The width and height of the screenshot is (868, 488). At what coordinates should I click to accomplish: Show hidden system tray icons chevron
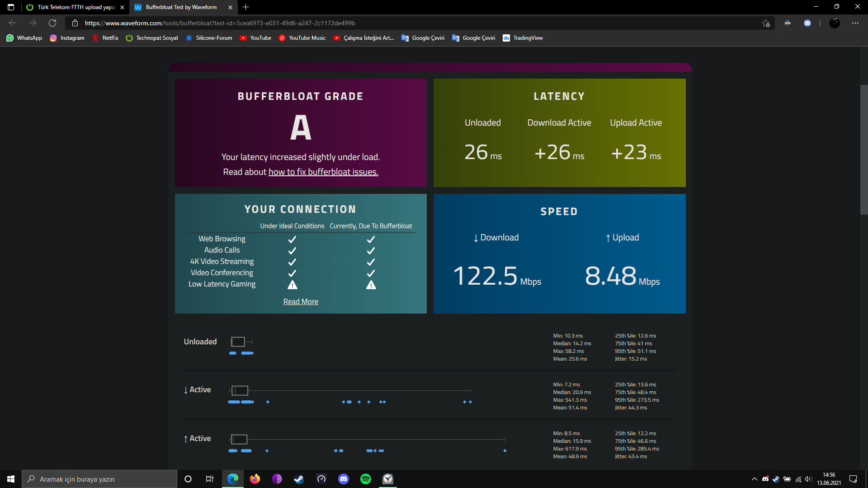coord(754,479)
